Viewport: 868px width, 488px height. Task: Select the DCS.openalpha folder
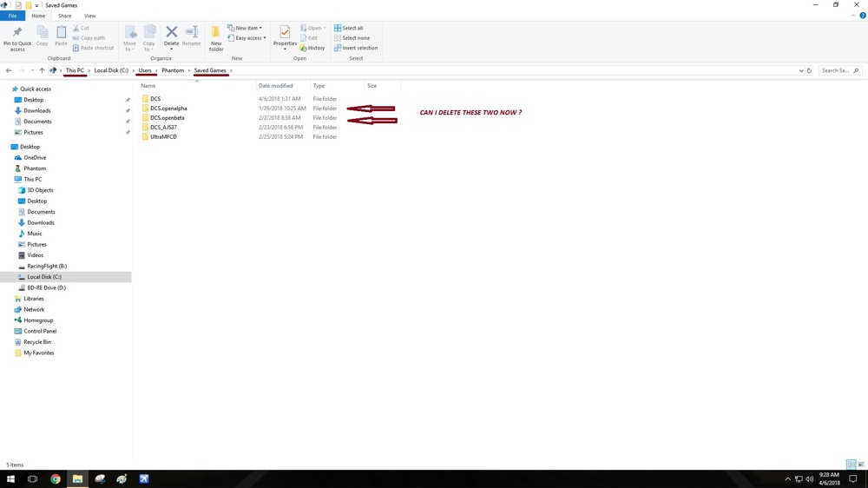tap(168, 108)
